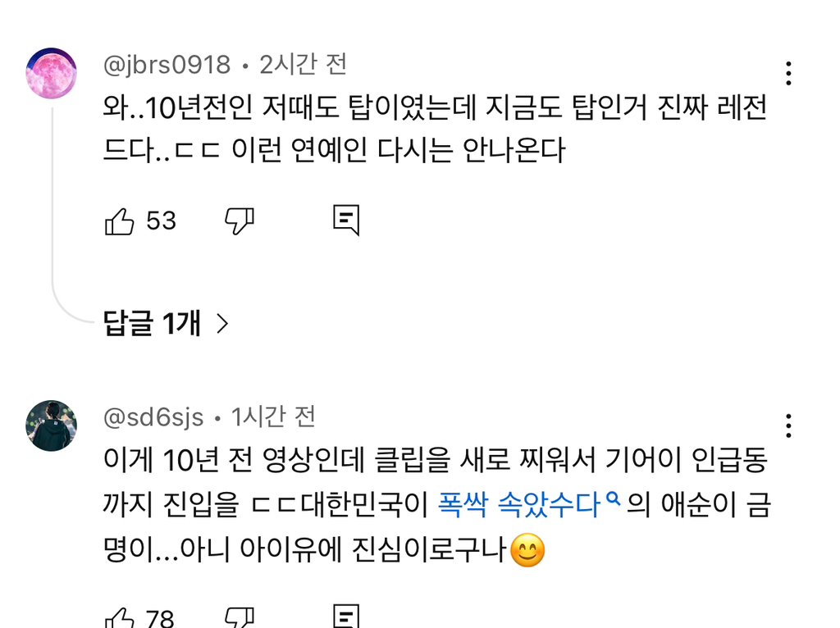Open three-dot menu for @jbrs0918's comment
The image size is (840, 628).
(x=788, y=74)
